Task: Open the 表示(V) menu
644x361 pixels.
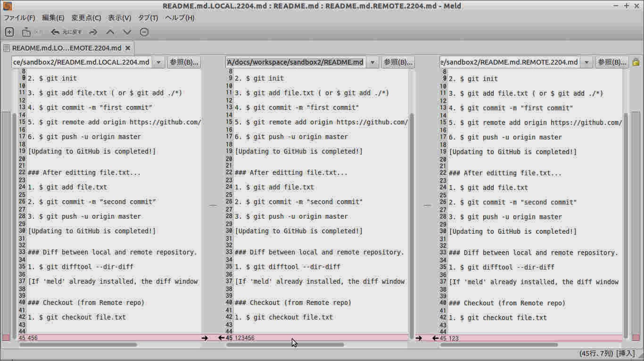Action: 120,17
